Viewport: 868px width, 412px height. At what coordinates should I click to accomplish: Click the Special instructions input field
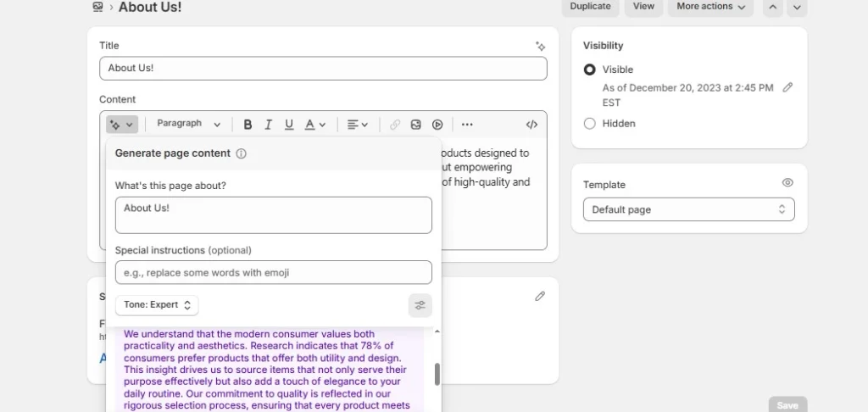[274, 272]
